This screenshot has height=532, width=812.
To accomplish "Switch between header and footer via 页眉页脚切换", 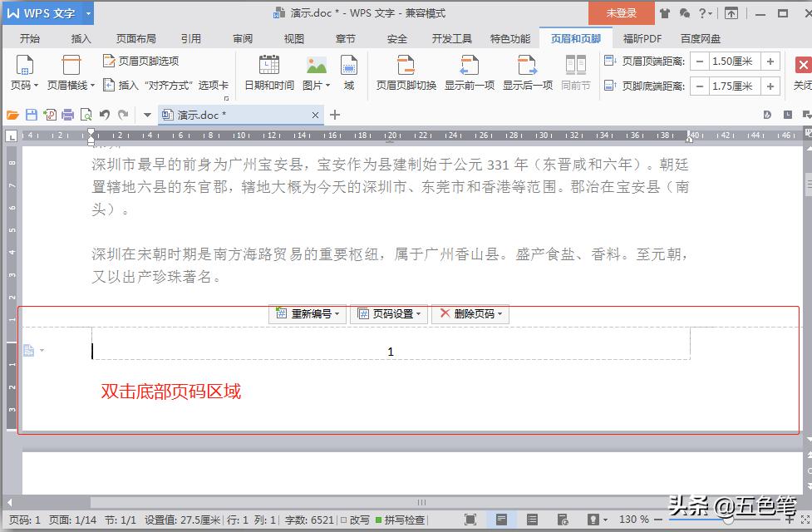I will point(405,71).
